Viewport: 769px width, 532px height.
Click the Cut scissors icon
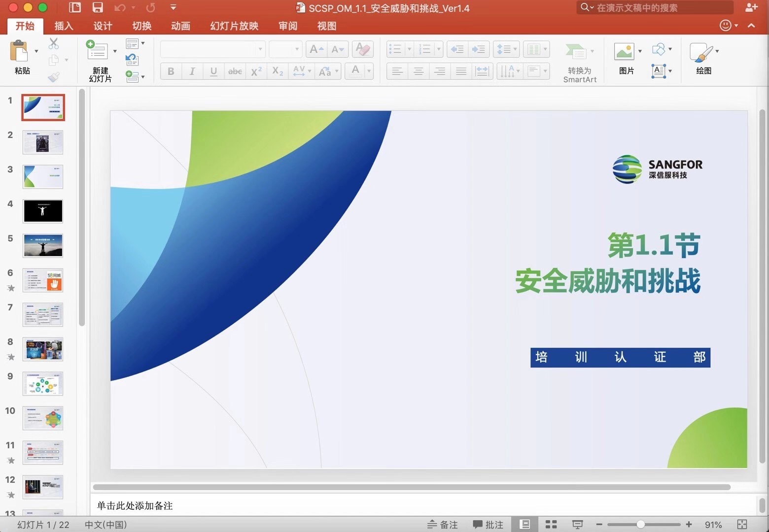(54, 43)
